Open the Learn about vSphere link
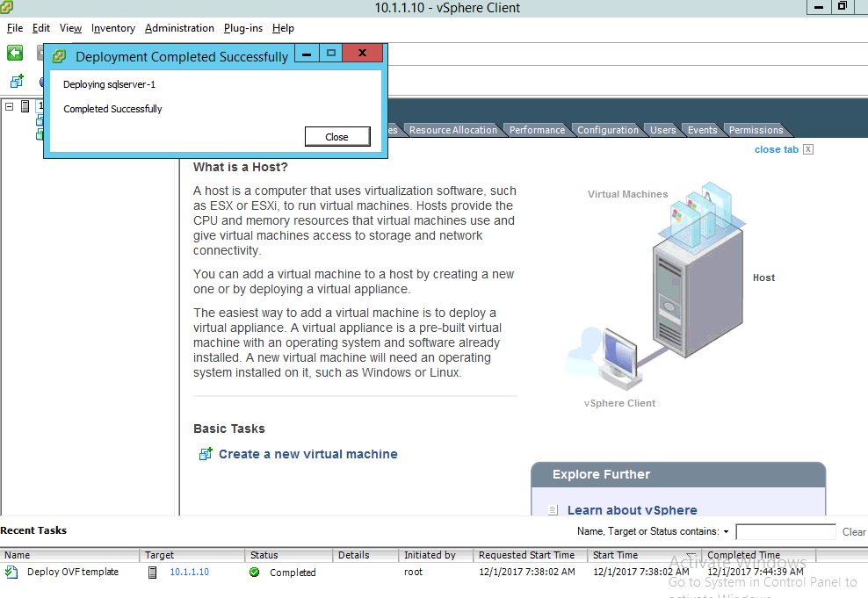The image size is (868, 598). 633,510
